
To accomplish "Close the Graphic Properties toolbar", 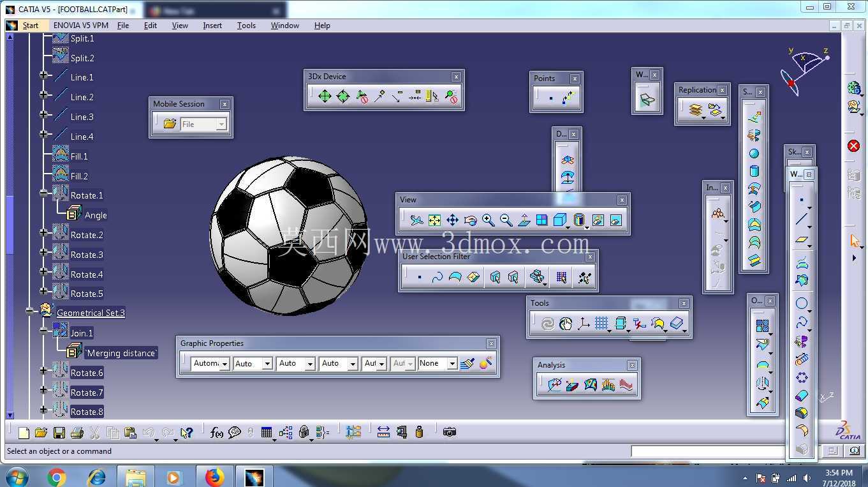I will click(491, 343).
